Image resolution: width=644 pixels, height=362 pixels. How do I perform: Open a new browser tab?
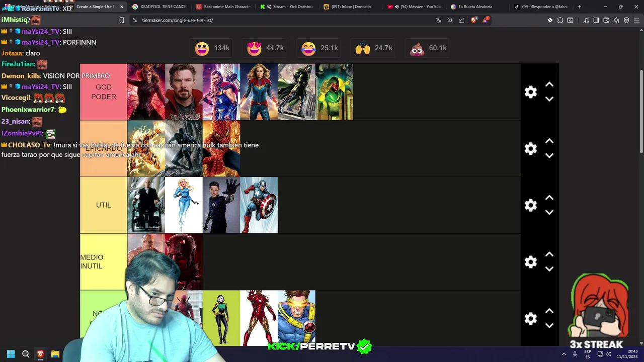pos(579,7)
